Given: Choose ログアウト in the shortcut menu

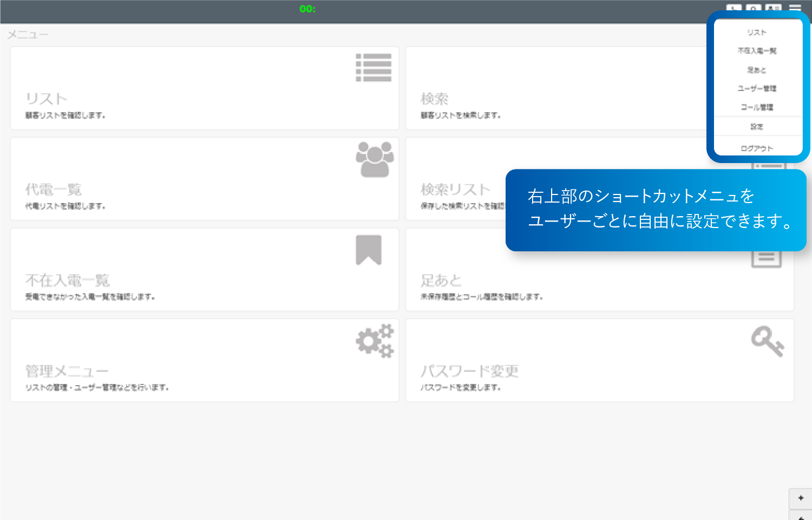Looking at the screenshot, I should (757, 148).
